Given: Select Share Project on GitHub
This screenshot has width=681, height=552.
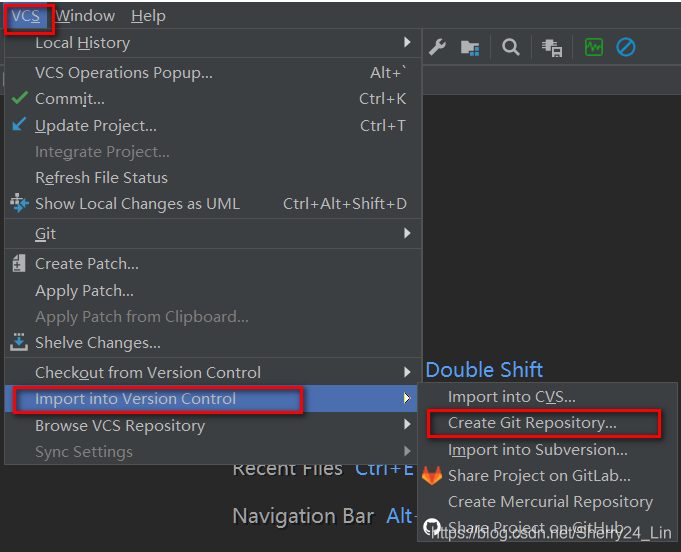Looking at the screenshot, I should click(x=547, y=528).
